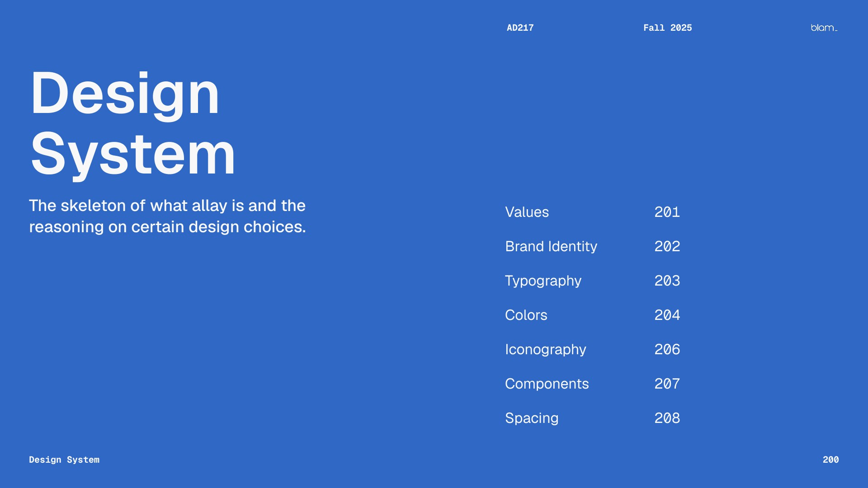Viewport: 868px width, 488px height.
Task: Jump to the Iconography entry
Action: point(545,349)
